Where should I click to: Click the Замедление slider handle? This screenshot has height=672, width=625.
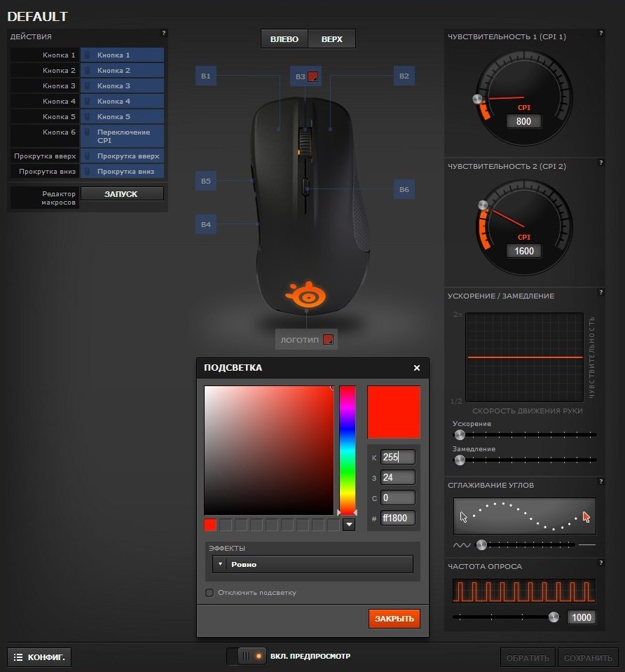(460, 460)
